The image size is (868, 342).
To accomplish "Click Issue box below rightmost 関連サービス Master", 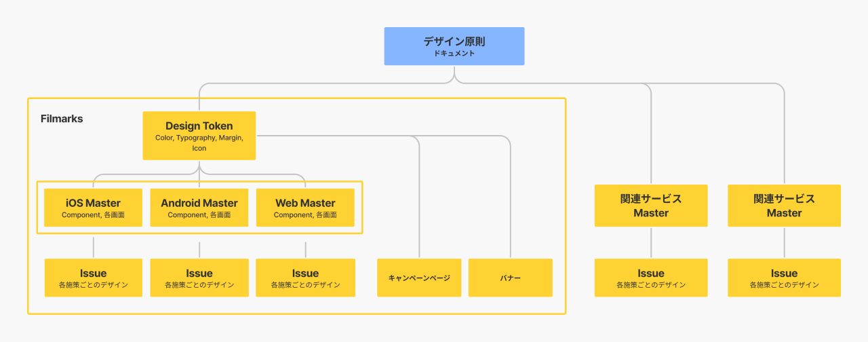I will click(785, 278).
